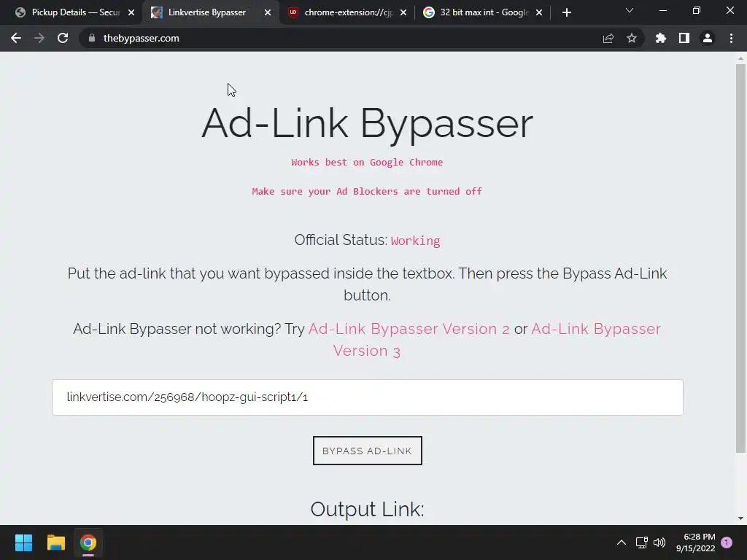Click the Chrome taskbar icon
The height and width of the screenshot is (560, 747).
[x=88, y=542]
